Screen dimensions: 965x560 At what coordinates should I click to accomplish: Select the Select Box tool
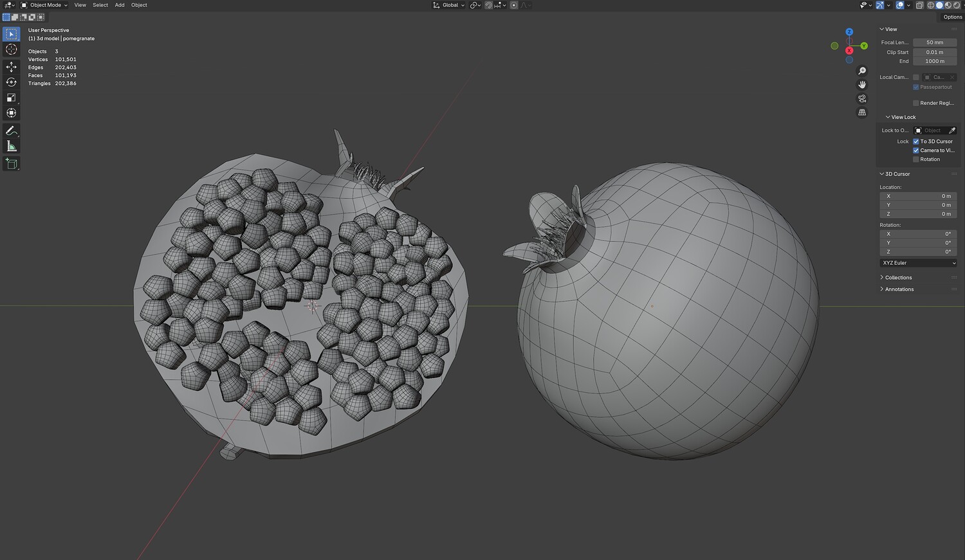[12, 34]
